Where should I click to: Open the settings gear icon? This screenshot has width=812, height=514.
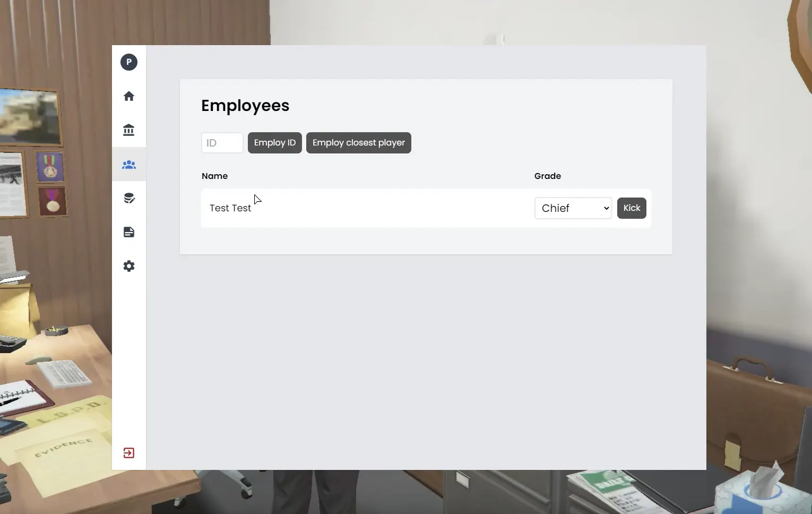[x=129, y=266]
